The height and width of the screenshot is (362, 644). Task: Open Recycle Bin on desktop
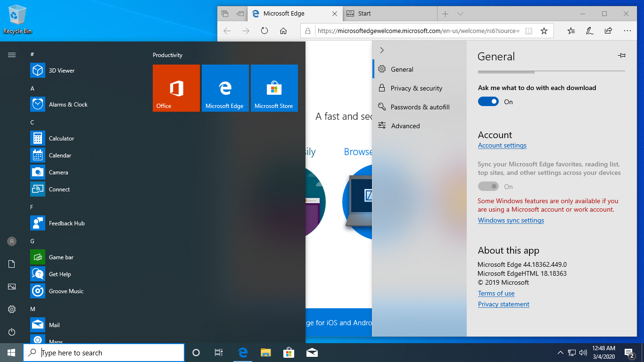pos(17,20)
